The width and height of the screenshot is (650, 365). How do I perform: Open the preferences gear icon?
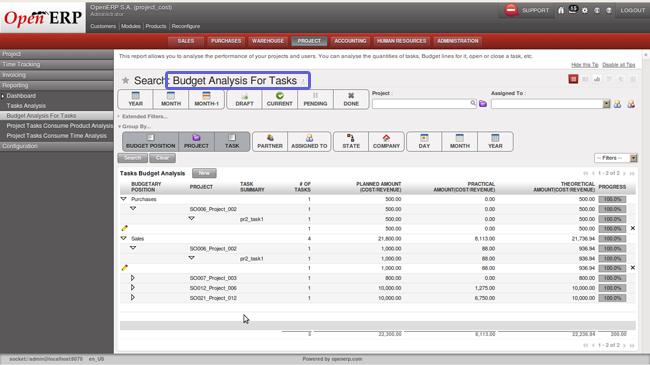[x=585, y=10]
